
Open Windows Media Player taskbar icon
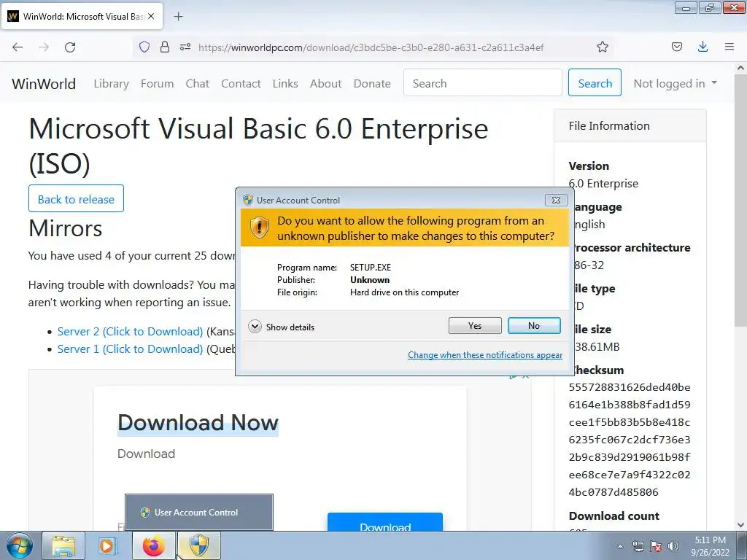coord(108,545)
